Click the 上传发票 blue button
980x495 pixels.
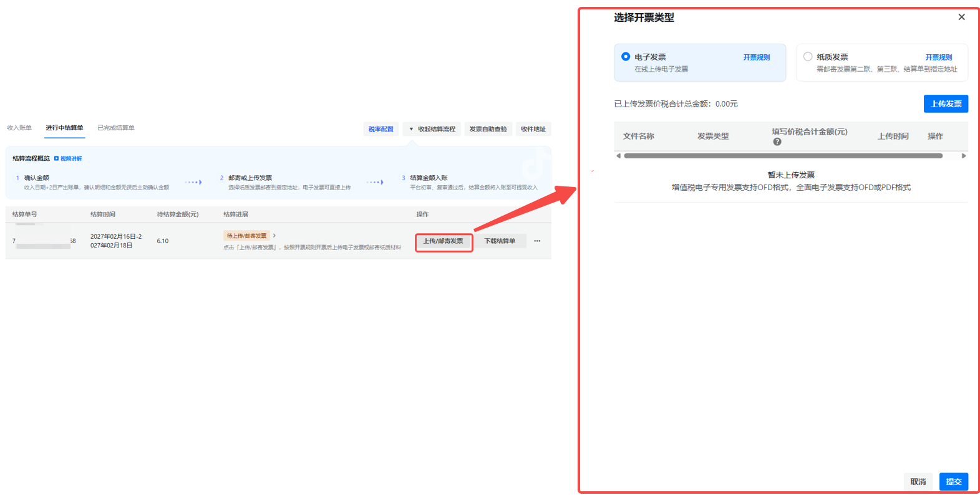[945, 104]
